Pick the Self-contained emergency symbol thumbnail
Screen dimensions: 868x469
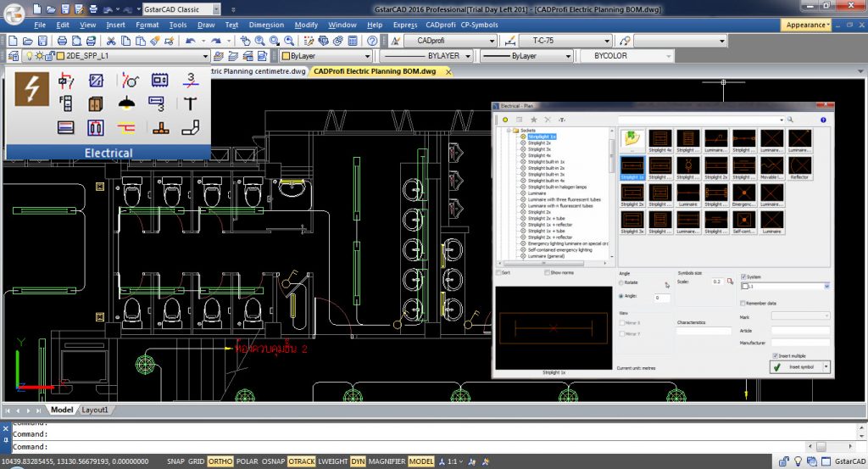pyautogui.click(x=743, y=222)
